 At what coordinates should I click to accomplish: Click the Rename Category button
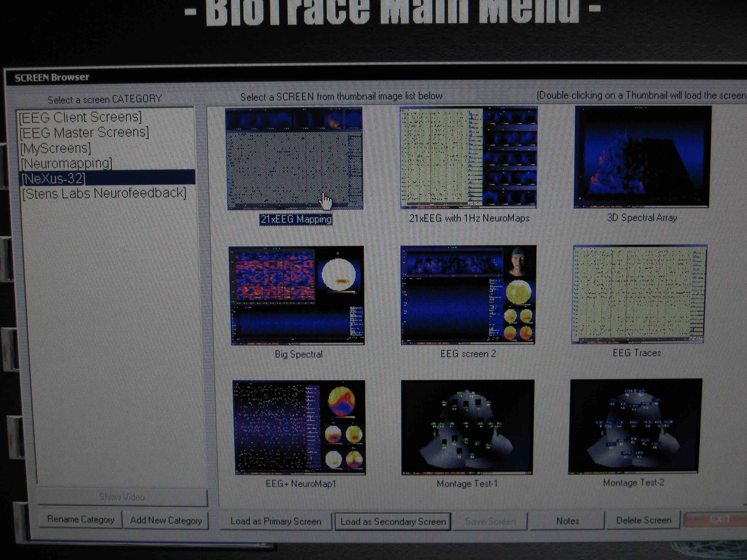[x=80, y=520]
